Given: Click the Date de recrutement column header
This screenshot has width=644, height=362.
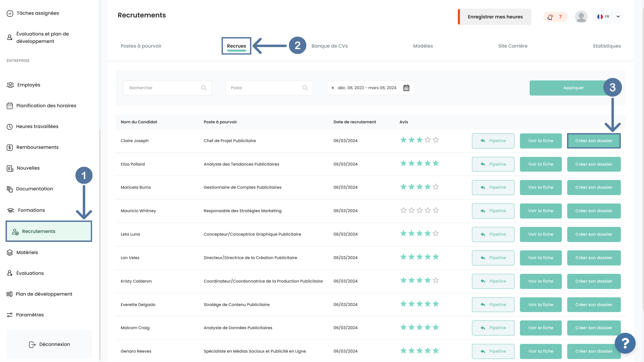Looking at the screenshot, I should coord(355,122).
